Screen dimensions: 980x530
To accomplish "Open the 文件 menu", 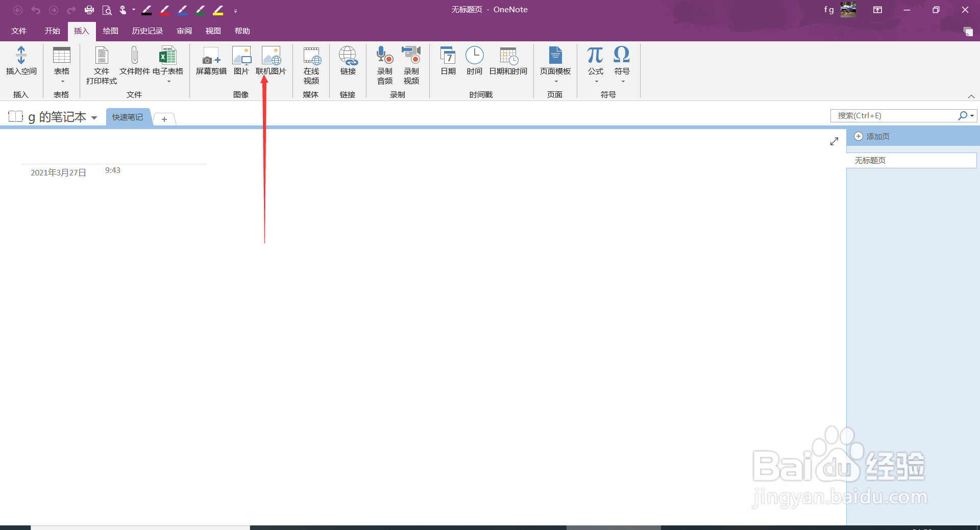I will 19,31.
